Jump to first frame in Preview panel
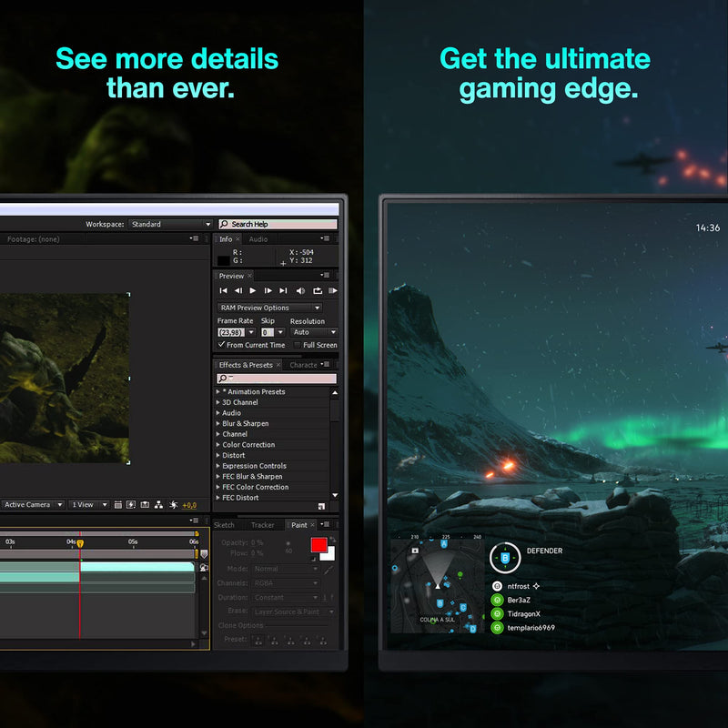This screenshot has width=728, height=728. click(x=223, y=290)
